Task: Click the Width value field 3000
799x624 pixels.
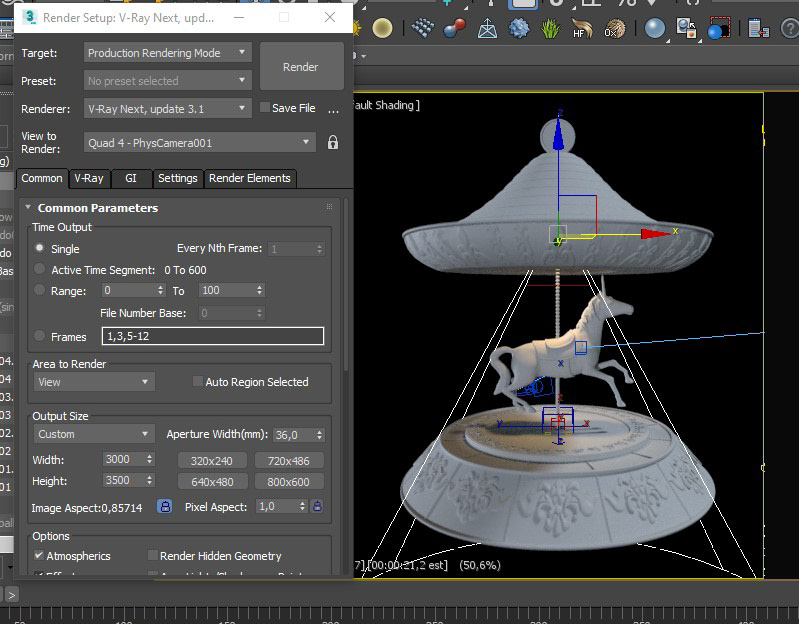Action: (x=124, y=459)
